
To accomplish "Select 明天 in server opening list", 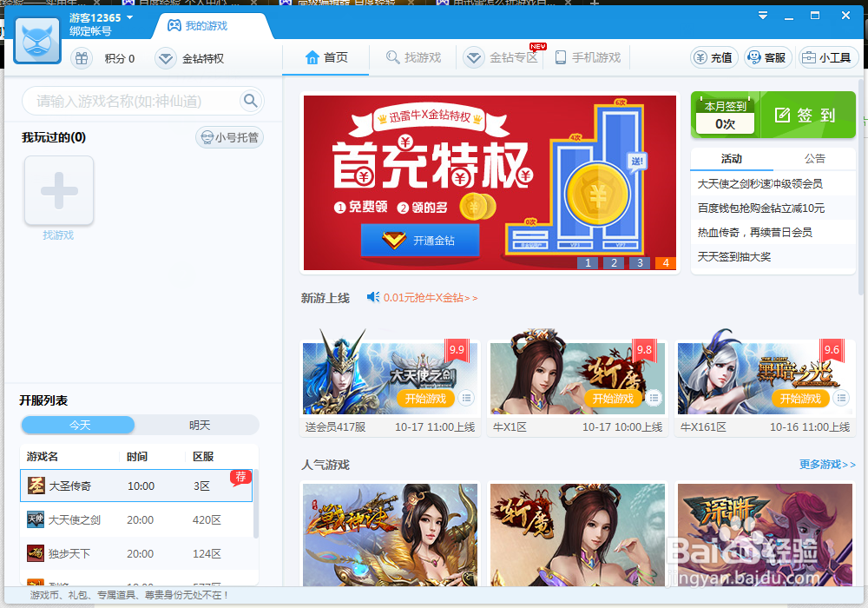I will tap(200, 425).
